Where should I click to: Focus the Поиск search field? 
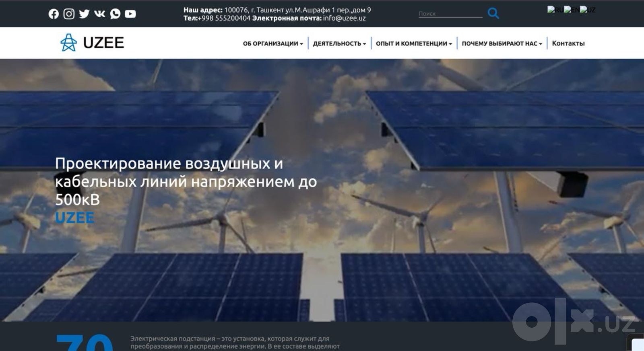pyautogui.click(x=450, y=14)
